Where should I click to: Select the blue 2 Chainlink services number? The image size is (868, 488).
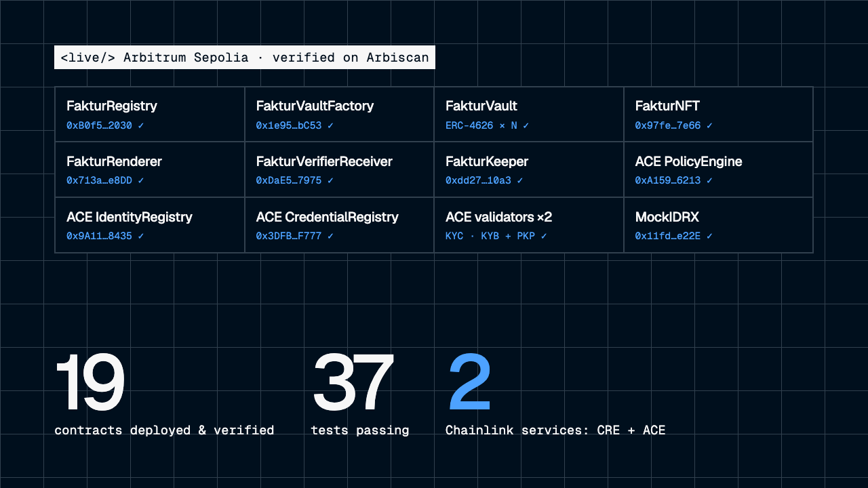click(469, 382)
